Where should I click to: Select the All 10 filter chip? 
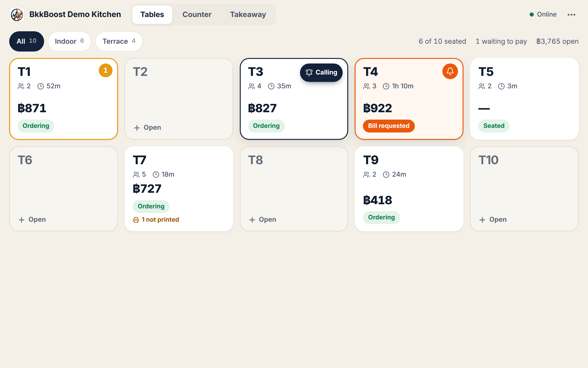26,41
